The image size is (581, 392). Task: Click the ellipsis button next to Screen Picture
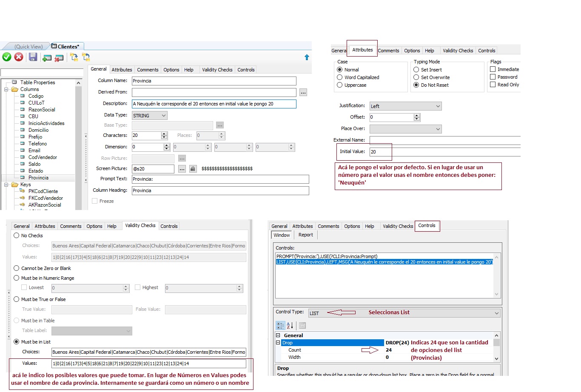tap(182, 169)
